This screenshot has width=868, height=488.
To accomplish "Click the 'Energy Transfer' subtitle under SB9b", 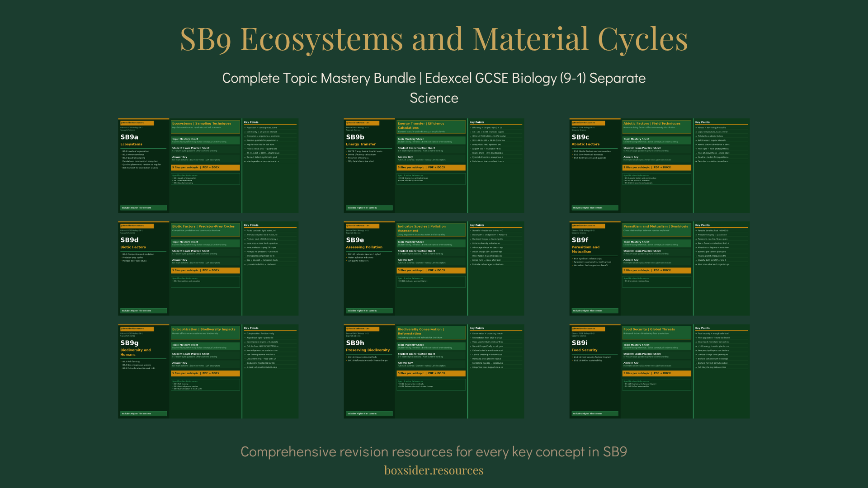I will [x=361, y=145].
